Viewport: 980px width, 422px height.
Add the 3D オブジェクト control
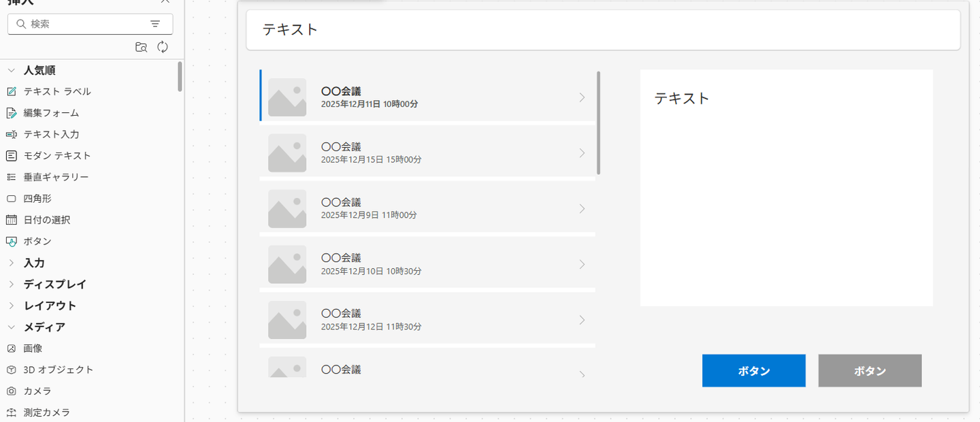coord(58,370)
